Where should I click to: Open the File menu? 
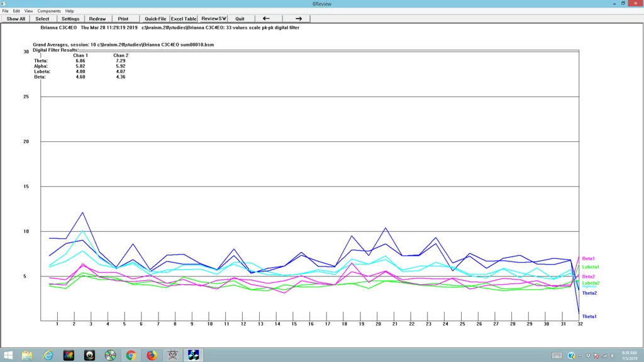tap(6, 11)
